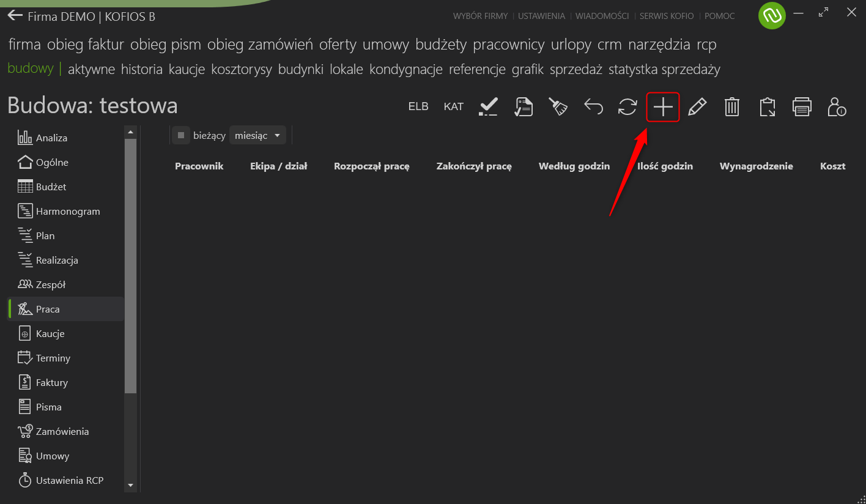Open the oferty menu
Image resolution: width=866 pixels, height=504 pixels.
(338, 45)
